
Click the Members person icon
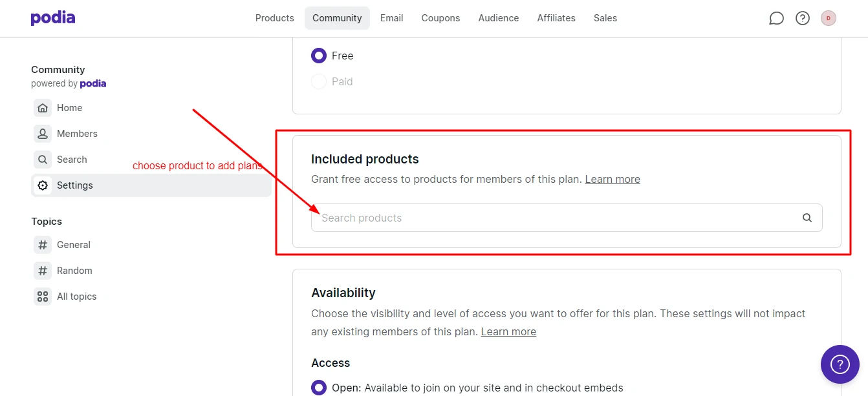point(43,134)
